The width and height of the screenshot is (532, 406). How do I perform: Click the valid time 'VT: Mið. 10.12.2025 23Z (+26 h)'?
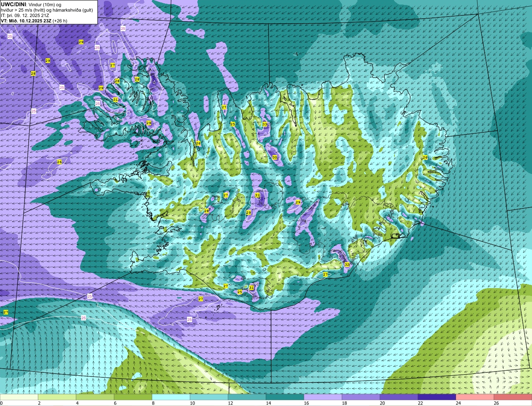[x=34, y=20]
